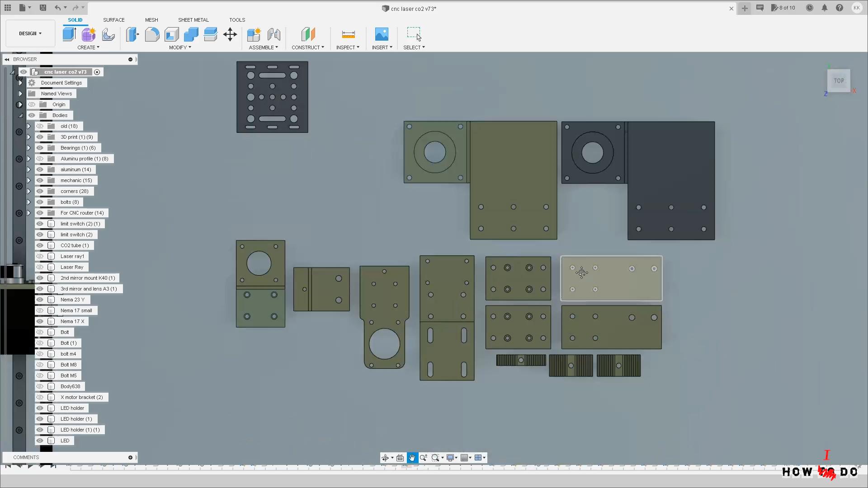Select the Combine Bodies tool

click(x=191, y=34)
